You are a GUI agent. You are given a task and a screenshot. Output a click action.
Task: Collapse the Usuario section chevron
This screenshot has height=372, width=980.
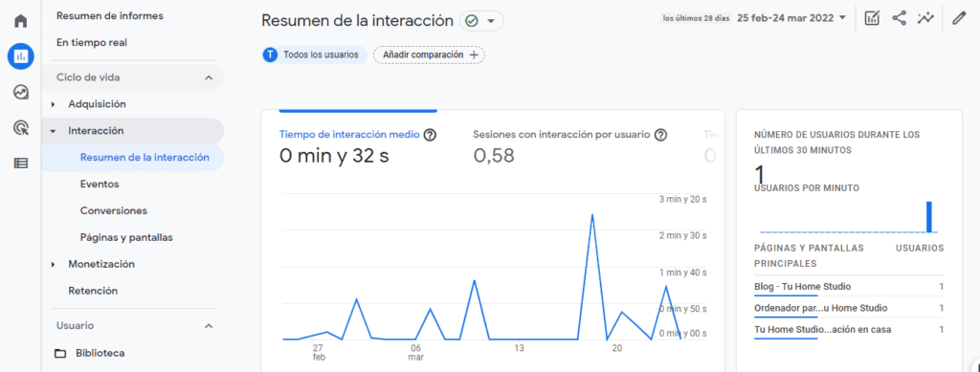(209, 326)
